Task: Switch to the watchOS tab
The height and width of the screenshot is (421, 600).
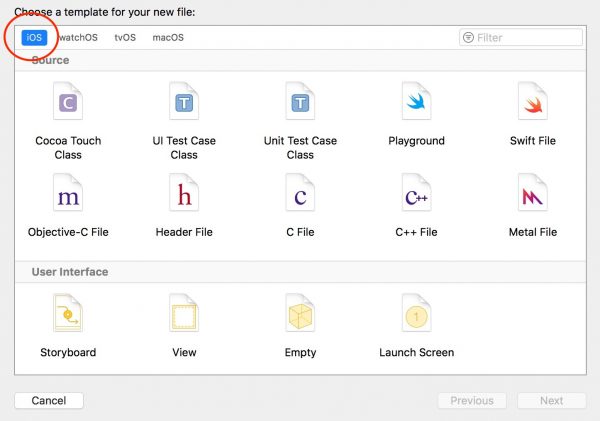Action: 78,38
